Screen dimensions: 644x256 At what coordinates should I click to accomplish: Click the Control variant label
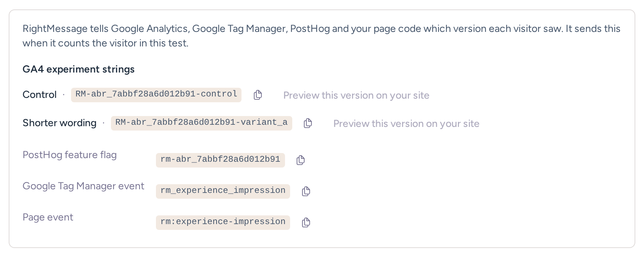tap(40, 95)
